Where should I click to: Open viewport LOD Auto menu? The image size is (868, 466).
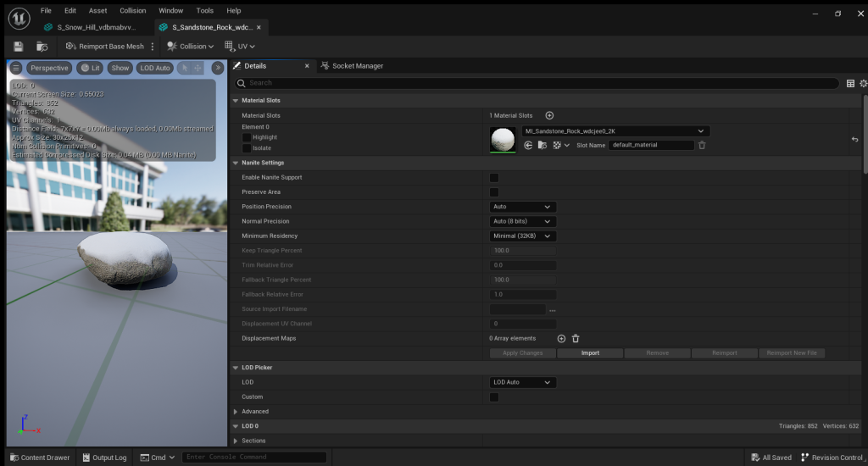click(x=155, y=68)
